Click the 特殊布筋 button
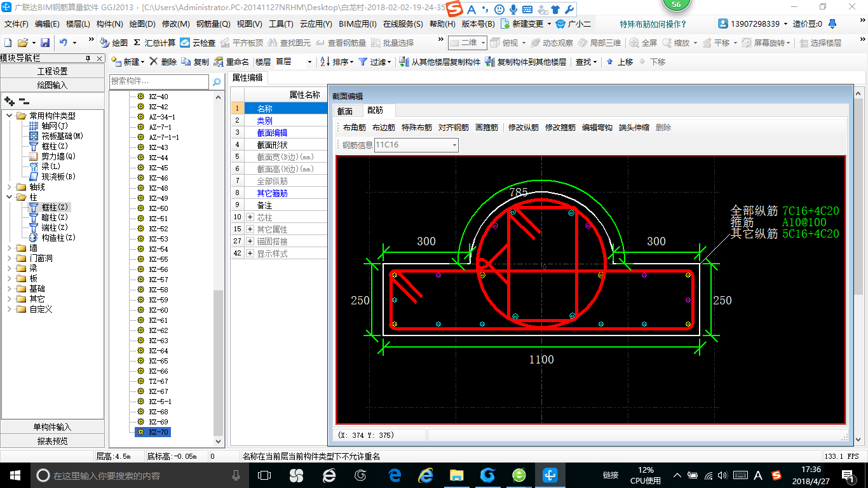The image size is (868, 488). click(x=417, y=128)
